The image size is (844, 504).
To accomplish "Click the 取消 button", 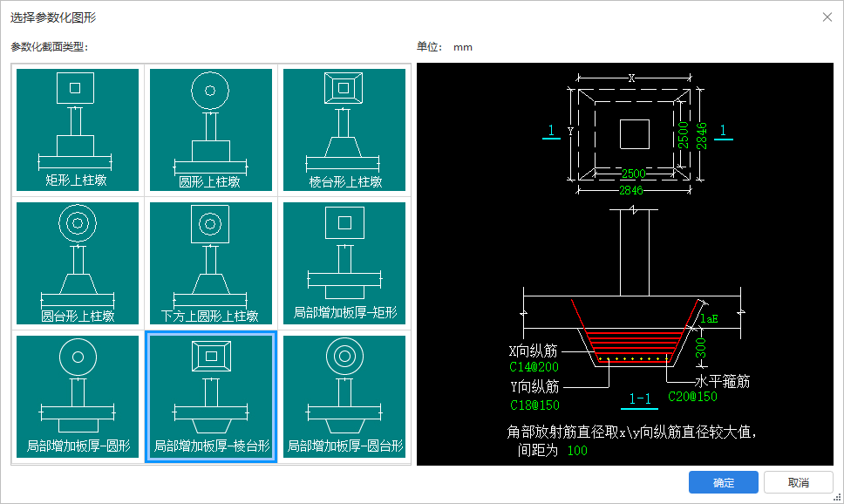I will tap(799, 482).
